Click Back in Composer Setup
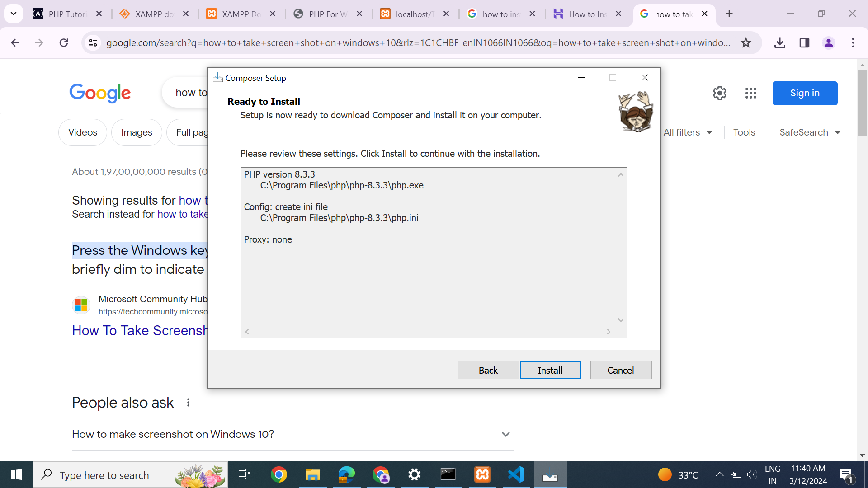 tap(488, 370)
